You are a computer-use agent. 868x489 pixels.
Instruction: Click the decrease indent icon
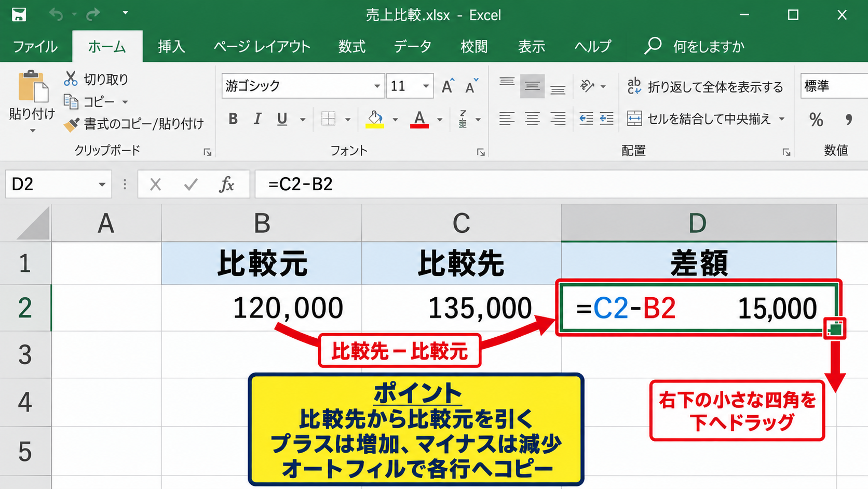click(586, 119)
